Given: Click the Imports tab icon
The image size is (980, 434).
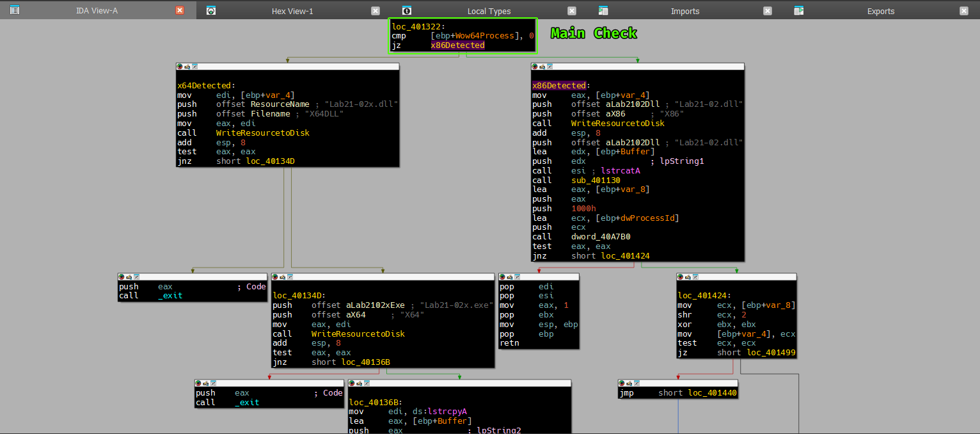Looking at the screenshot, I should (x=603, y=10).
